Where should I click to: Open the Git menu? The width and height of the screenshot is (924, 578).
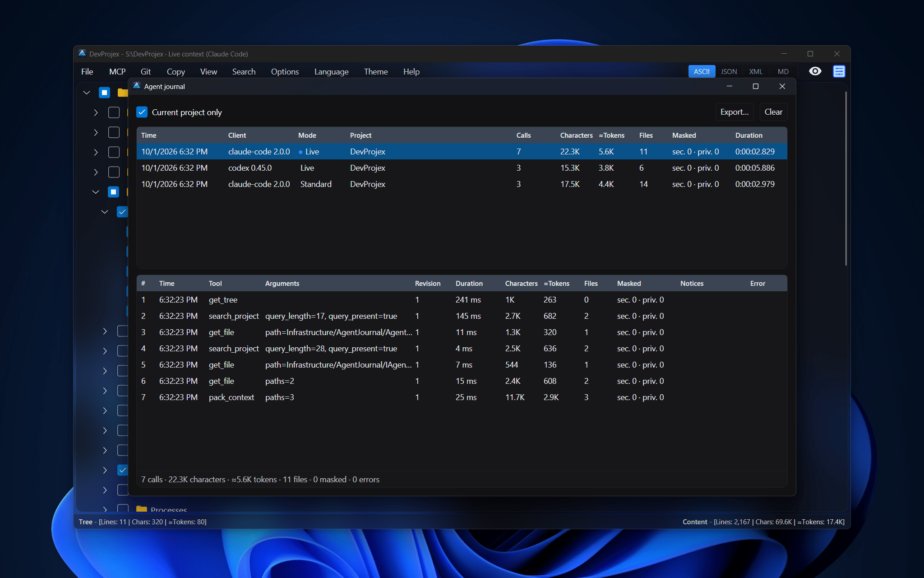pos(146,71)
